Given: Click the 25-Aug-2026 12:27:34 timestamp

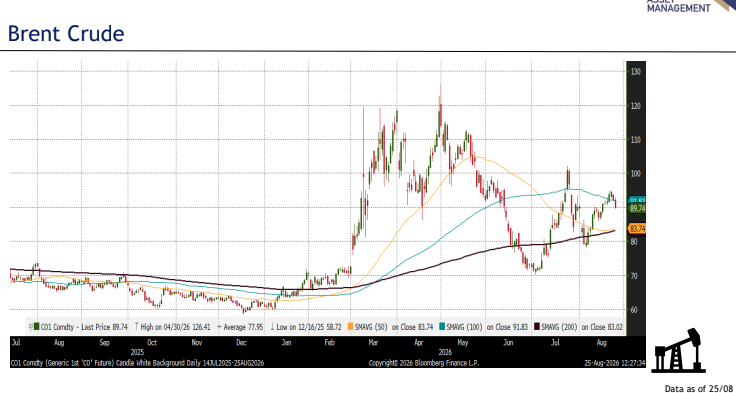Looking at the screenshot, I should click(x=615, y=363).
